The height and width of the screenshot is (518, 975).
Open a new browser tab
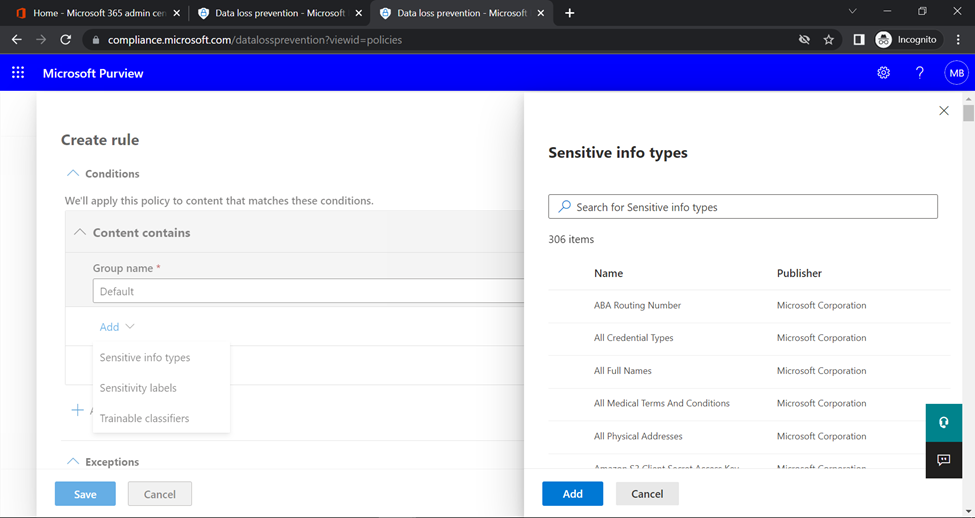[x=570, y=13]
